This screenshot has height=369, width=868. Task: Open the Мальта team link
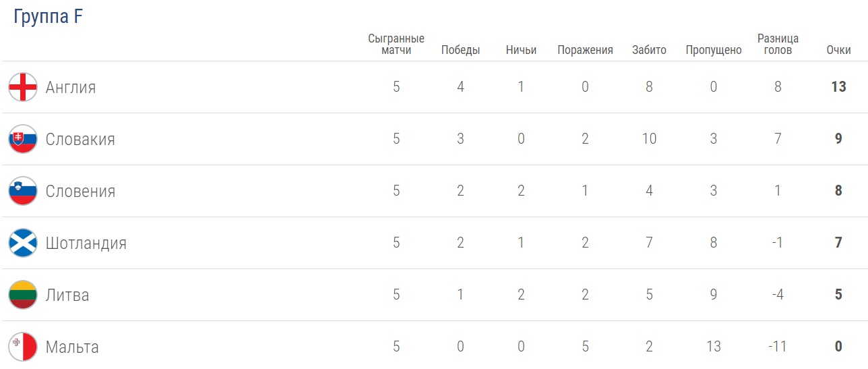[x=72, y=347]
